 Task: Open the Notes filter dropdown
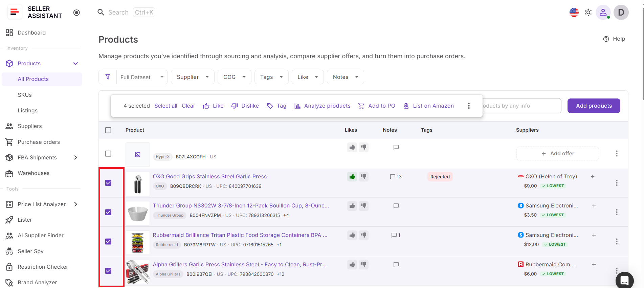(x=345, y=77)
